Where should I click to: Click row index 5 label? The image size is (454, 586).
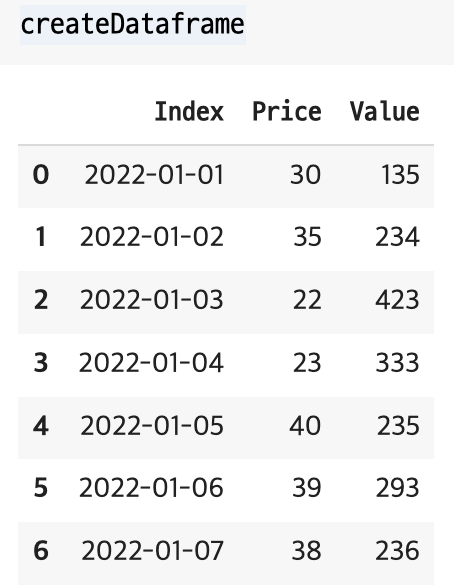tap(41, 488)
